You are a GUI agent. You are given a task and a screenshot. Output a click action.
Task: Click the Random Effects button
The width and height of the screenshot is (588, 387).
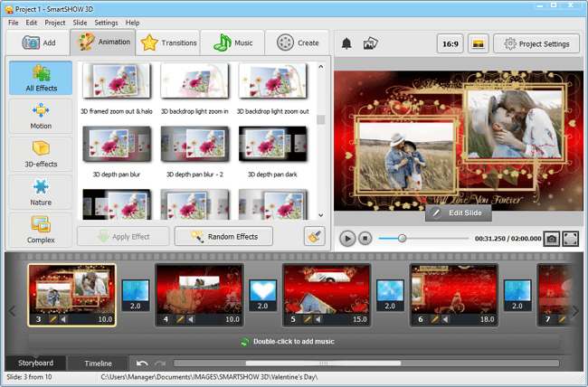click(x=223, y=237)
